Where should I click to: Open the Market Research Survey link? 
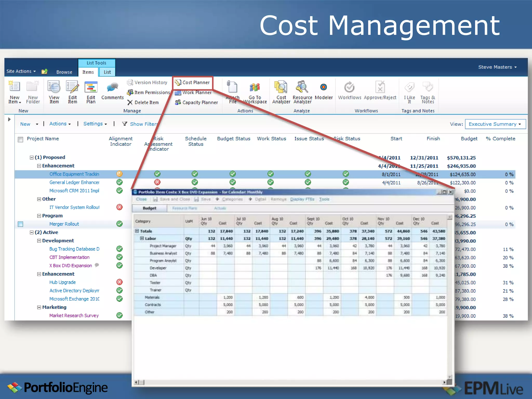(x=74, y=315)
